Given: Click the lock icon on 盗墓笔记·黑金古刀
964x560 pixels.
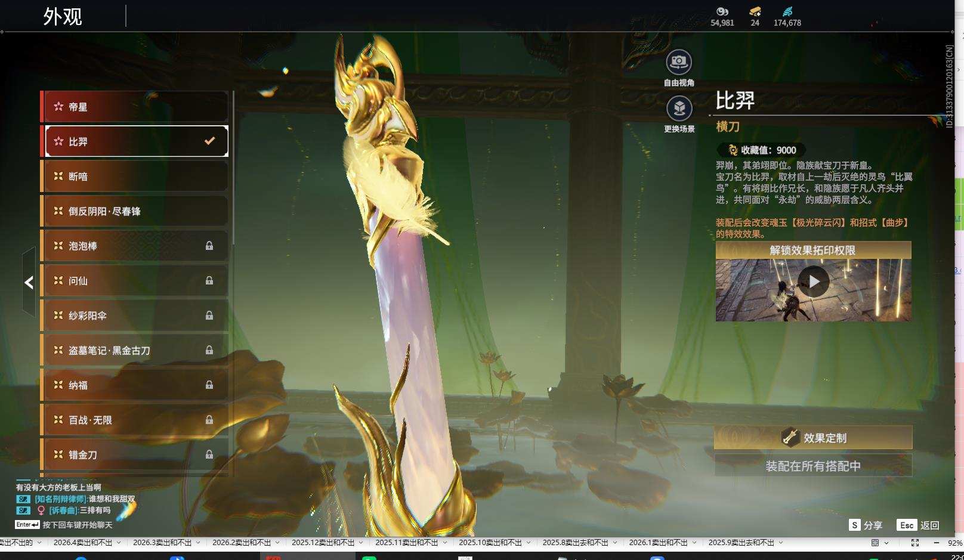Looking at the screenshot, I should pyautogui.click(x=209, y=350).
